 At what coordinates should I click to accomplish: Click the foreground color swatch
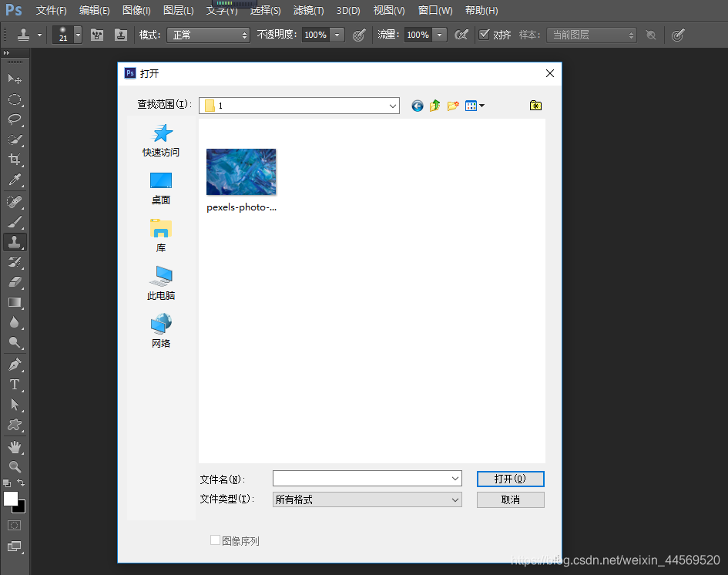[10, 499]
